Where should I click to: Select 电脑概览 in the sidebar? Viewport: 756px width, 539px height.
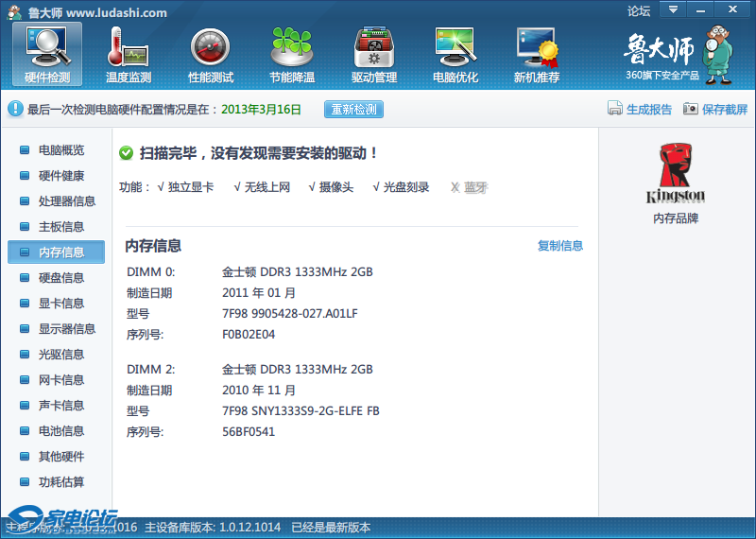(60, 150)
